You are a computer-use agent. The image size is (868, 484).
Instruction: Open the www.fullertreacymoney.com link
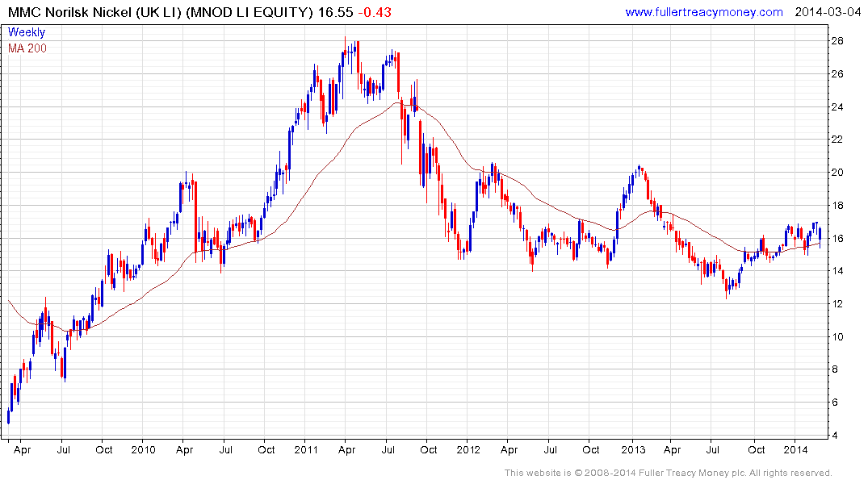[703, 12]
